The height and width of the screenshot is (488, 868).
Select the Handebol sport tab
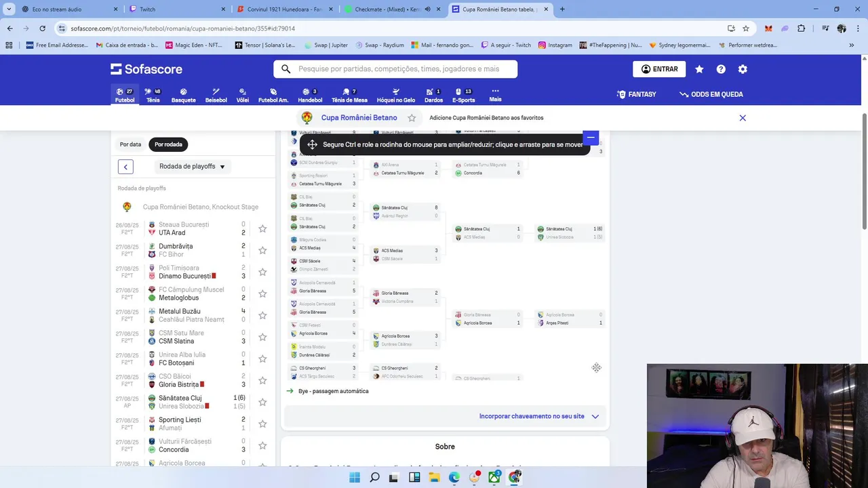pyautogui.click(x=310, y=95)
